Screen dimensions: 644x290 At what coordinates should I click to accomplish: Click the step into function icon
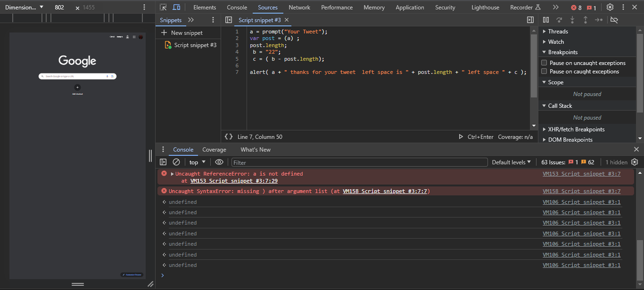[x=572, y=20]
